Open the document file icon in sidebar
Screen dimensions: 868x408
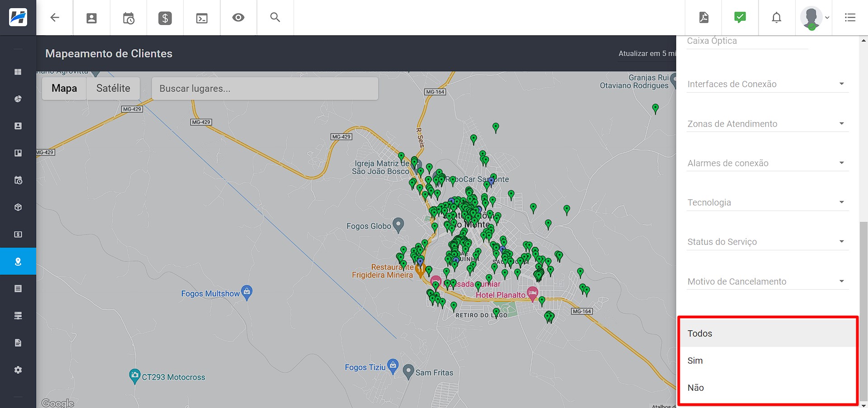18,343
